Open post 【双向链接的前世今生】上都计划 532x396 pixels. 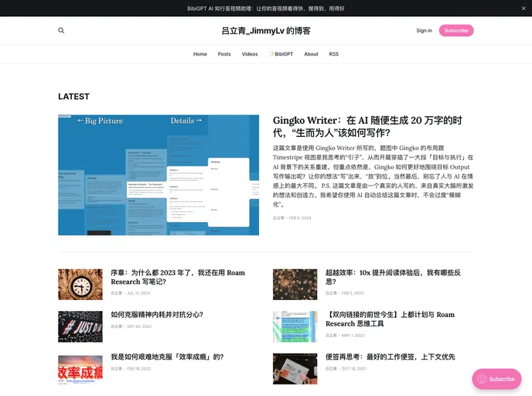390,319
